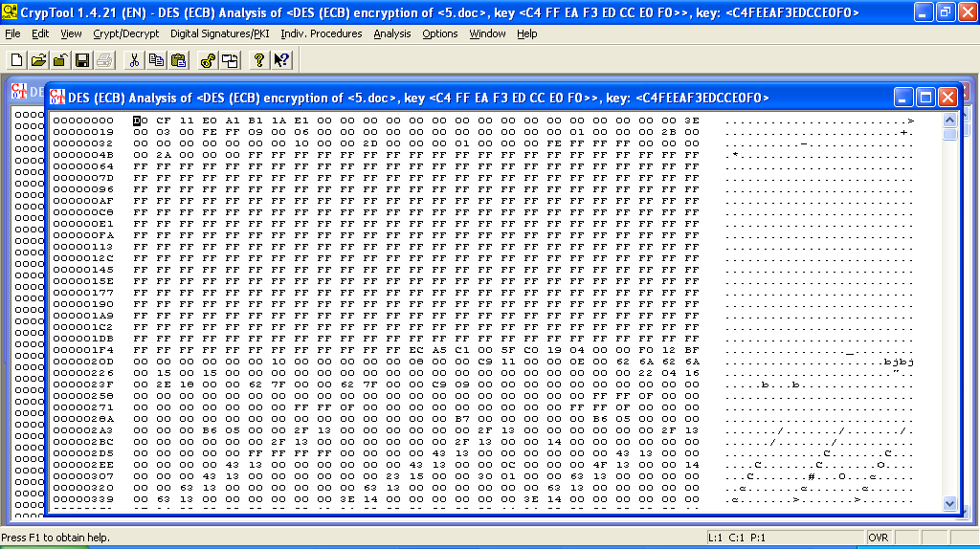980x549 pixels.
Task: Open the View menu
Action: click(x=71, y=33)
